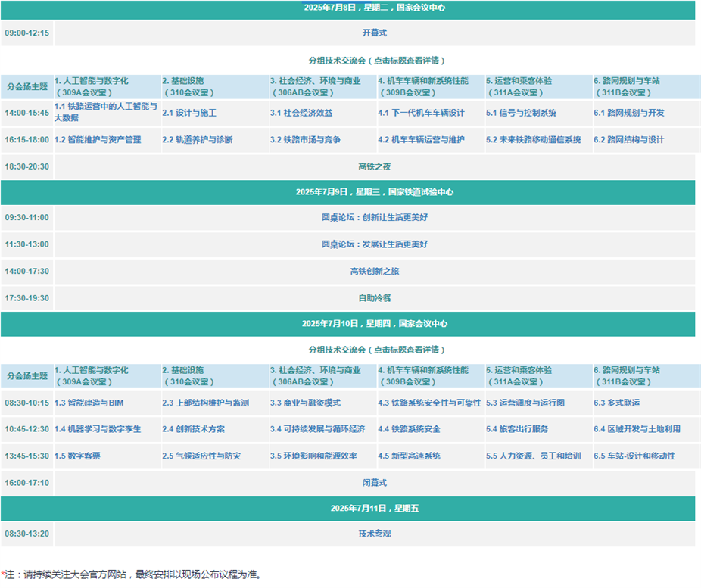The height and width of the screenshot is (588, 701).
Task: Click the 2.1 设计与施工 session link
Action: click(x=189, y=113)
